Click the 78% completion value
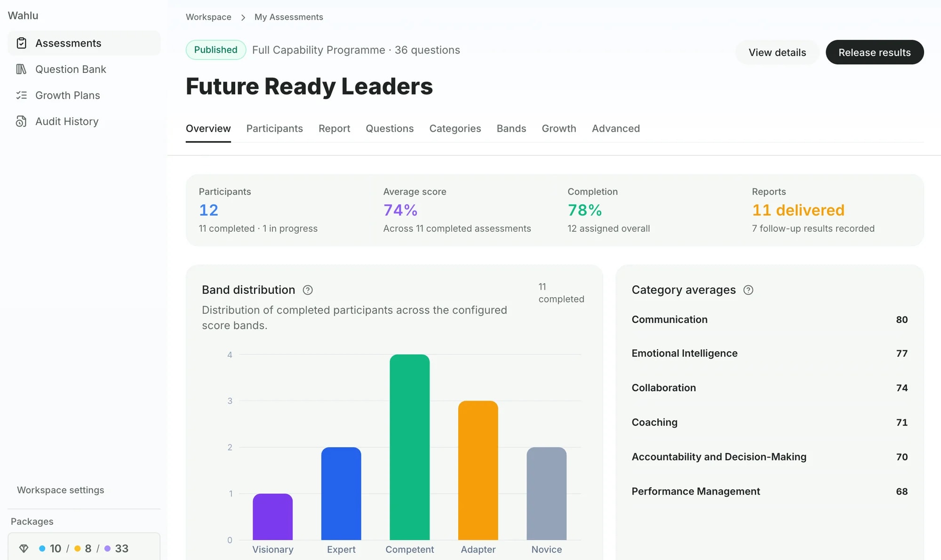This screenshot has width=941, height=560. (585, 210)
